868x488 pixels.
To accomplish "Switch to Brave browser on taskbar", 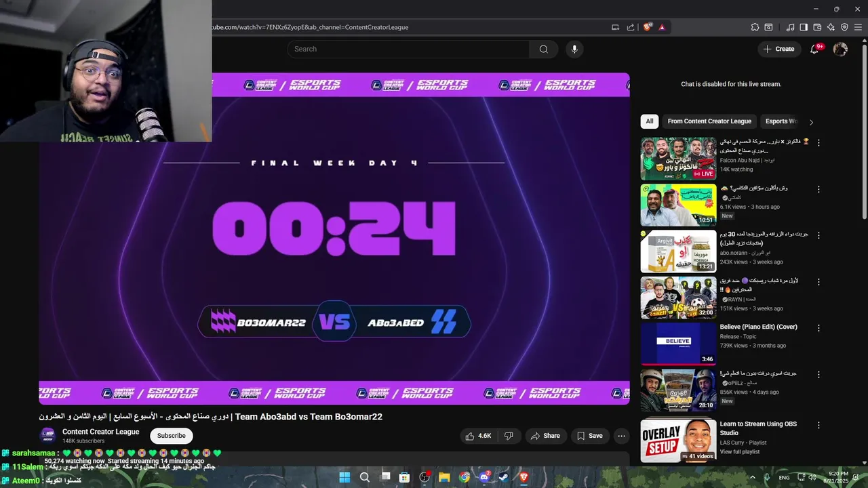I will pos(524,477).
